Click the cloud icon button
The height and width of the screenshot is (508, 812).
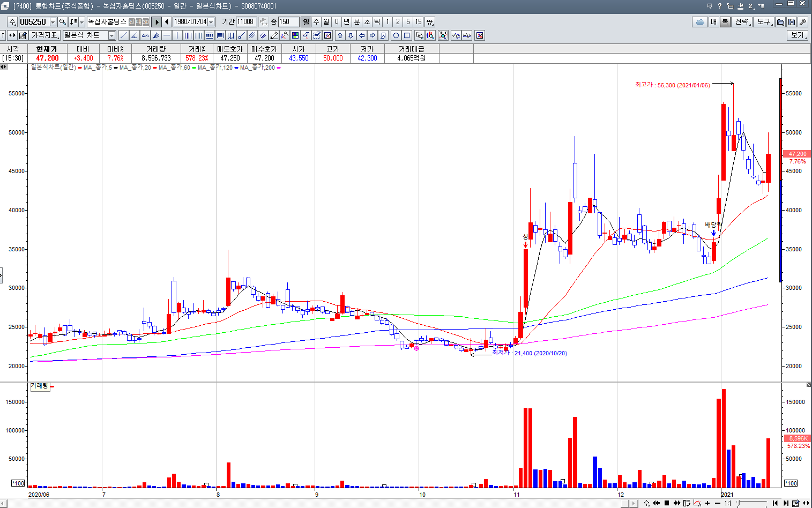pos(701,22)
